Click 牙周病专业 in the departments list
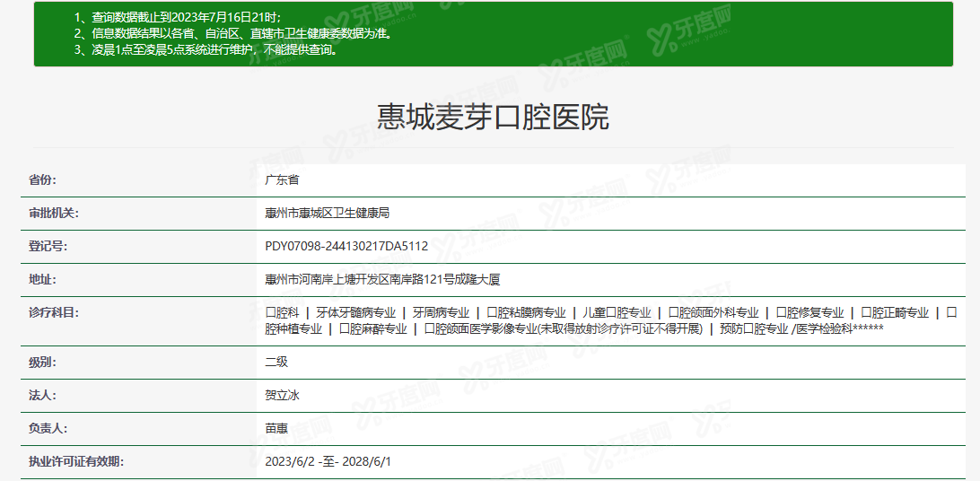980x481 pixels. tap(442, 312)
